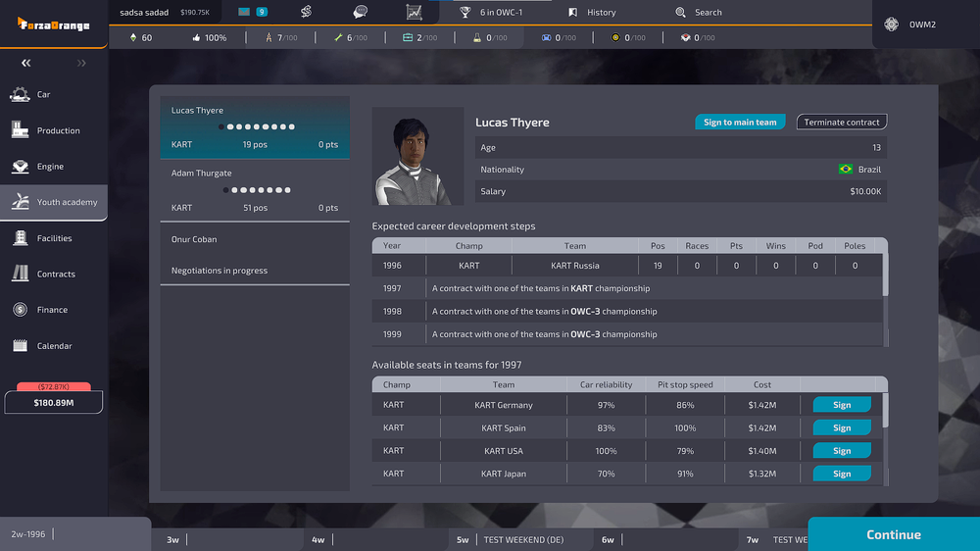Click Sign to main team button

pyautogui.click(x=740, y=122)
